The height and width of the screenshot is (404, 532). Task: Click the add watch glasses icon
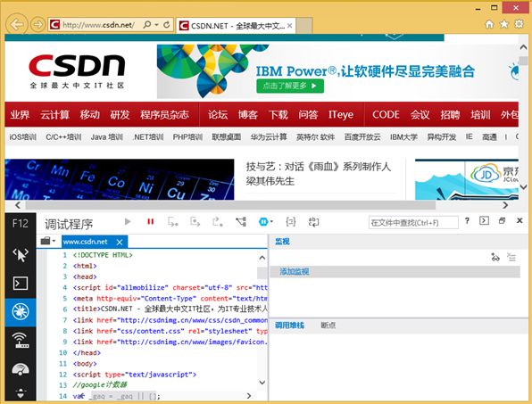coord(495,257)
